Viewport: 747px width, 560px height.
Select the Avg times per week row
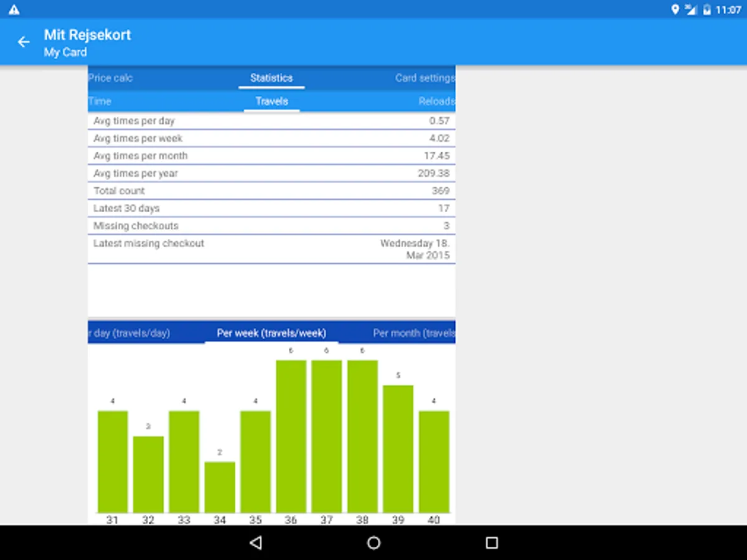[271, 139]
